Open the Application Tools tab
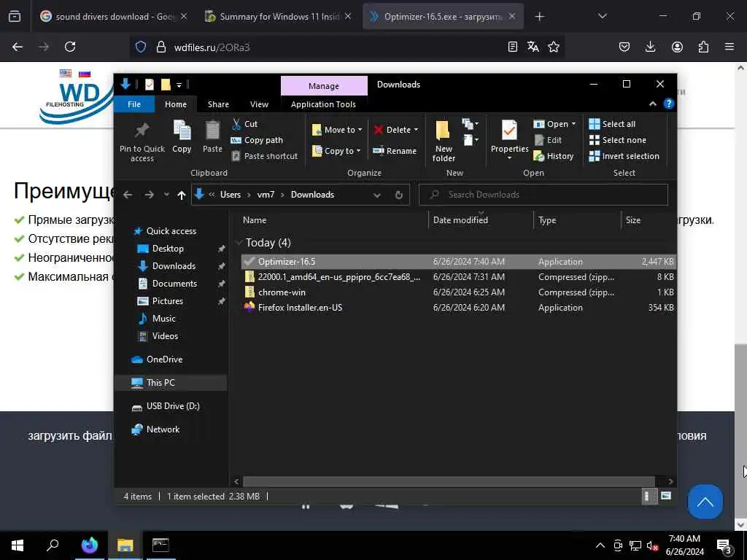 pyautogui.click(x=323, y=104)
